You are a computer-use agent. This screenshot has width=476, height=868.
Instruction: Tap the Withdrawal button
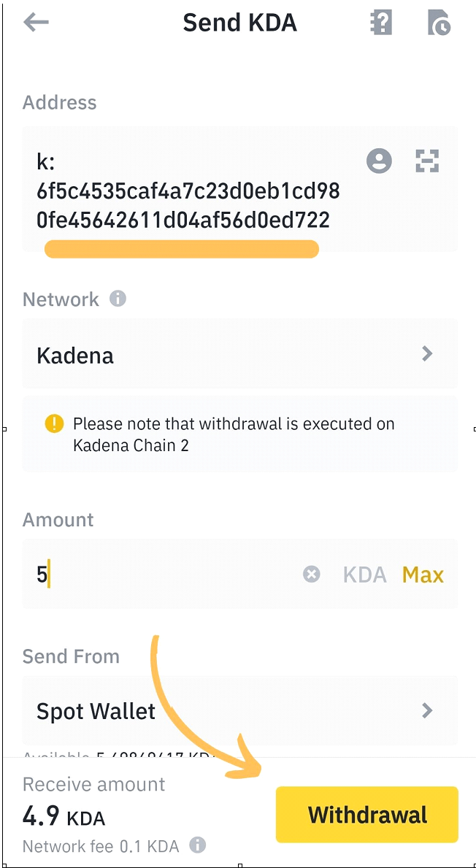pos(367,815)
